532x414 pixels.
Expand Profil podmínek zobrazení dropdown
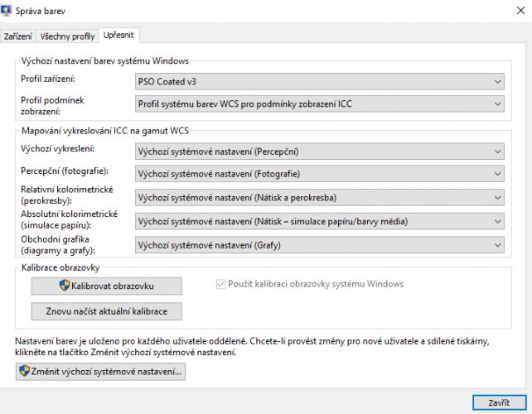point(320,103)
